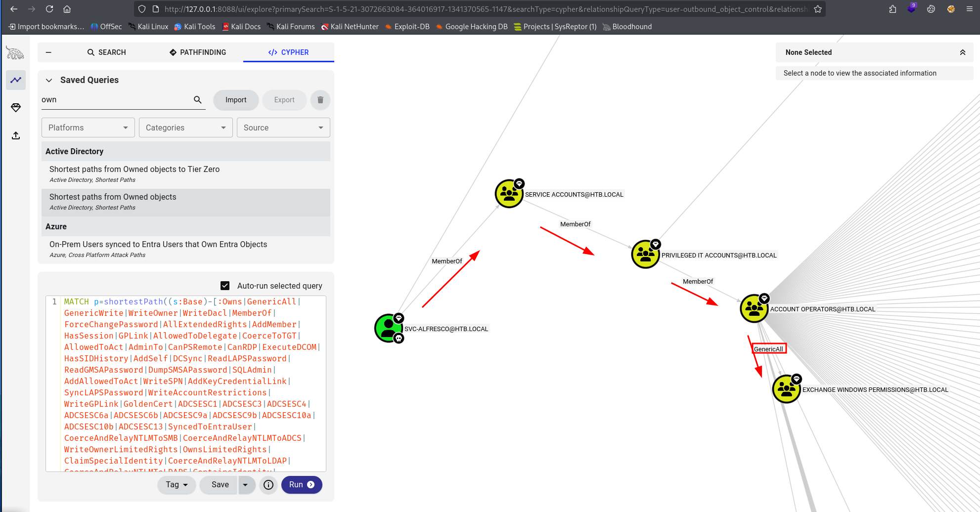
Task: Open the Explore graph view icon
Action: (15, 80)
